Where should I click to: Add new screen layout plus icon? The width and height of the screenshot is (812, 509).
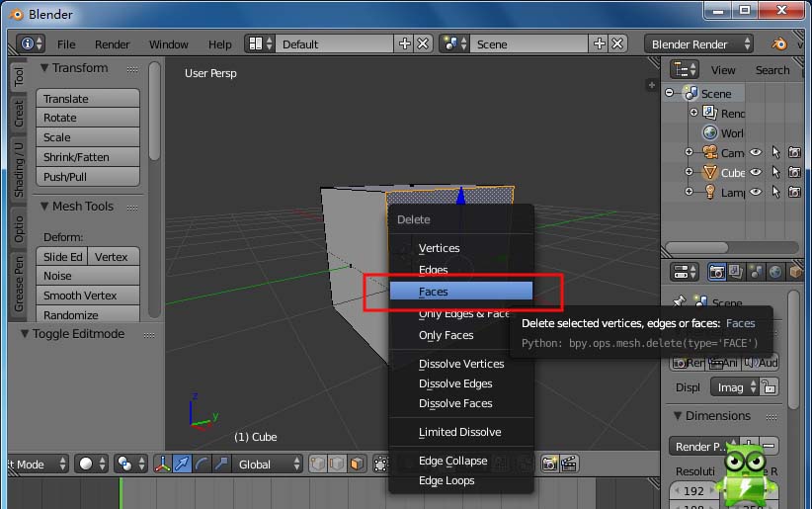404,43
